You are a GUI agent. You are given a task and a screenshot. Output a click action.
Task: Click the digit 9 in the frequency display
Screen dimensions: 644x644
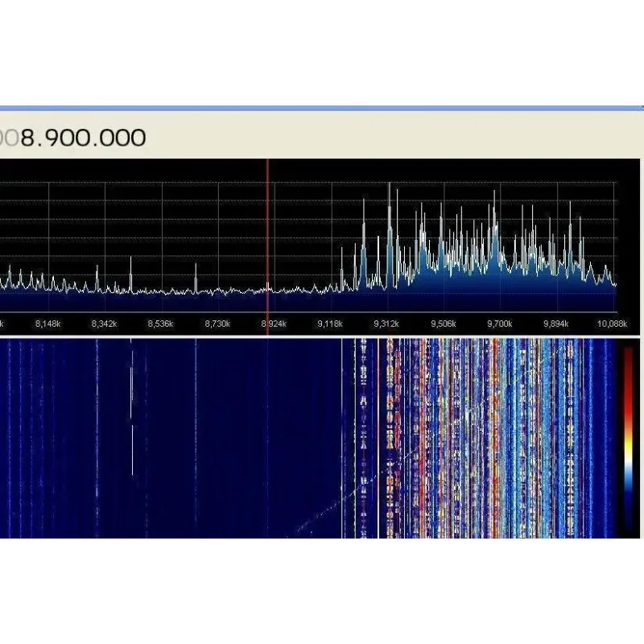52,138
